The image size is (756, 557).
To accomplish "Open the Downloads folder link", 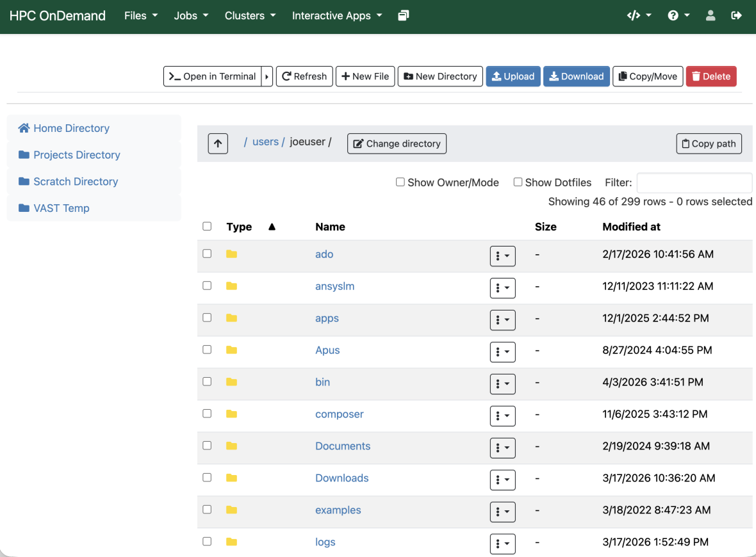I will pyautogui.click(x=341, y=478).
